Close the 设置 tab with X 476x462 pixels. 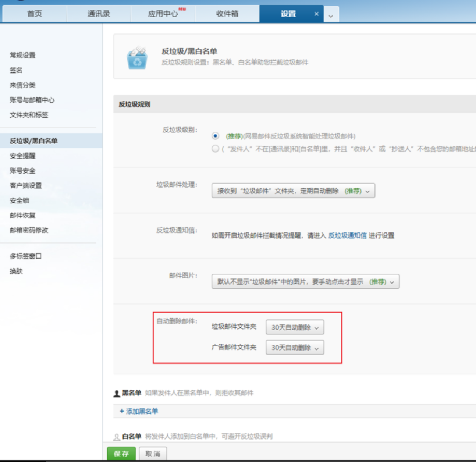pyautogui.click(x=316, y=14)
